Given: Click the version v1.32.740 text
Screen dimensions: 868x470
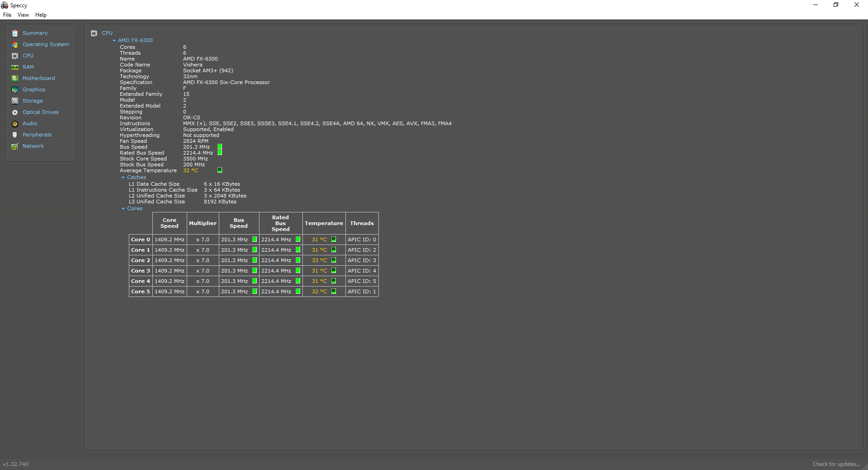Looking at the screenshot, I should [x=16, y=464].
